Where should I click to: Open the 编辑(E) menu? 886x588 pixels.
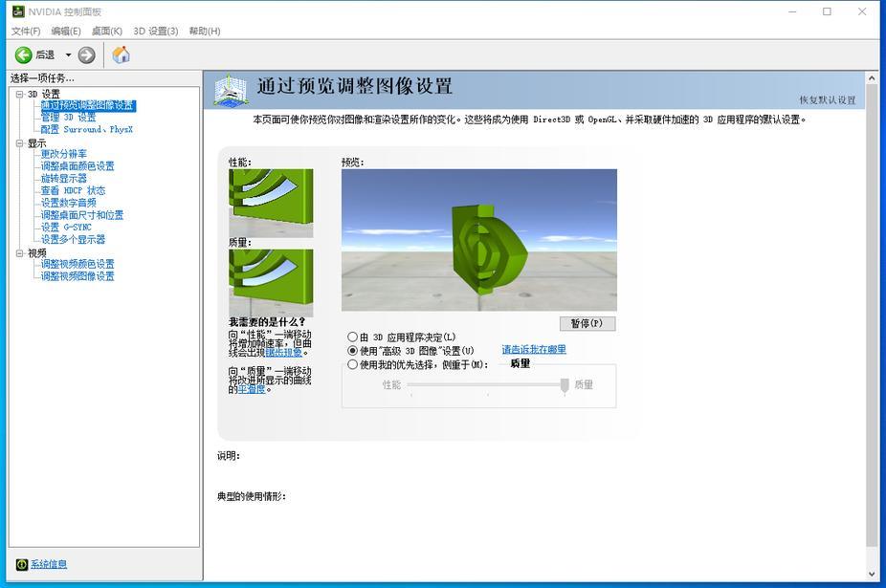pos(66,31)
